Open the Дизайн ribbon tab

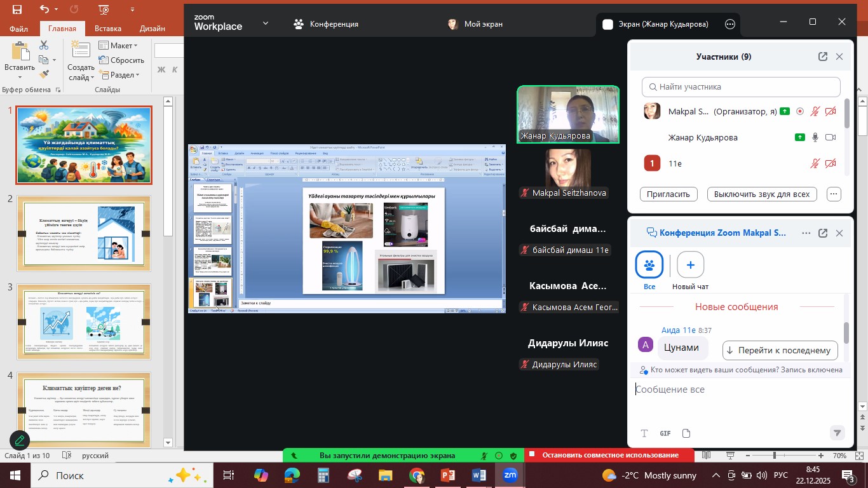(153, 29)
